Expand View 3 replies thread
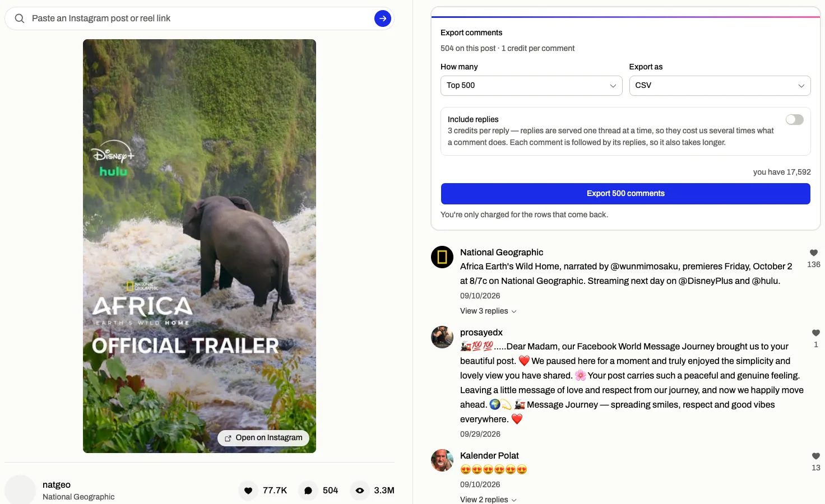 [488, 311]
